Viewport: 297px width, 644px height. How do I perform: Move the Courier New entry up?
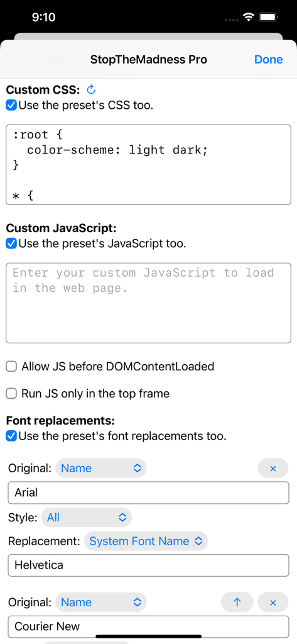pos(237,602)
